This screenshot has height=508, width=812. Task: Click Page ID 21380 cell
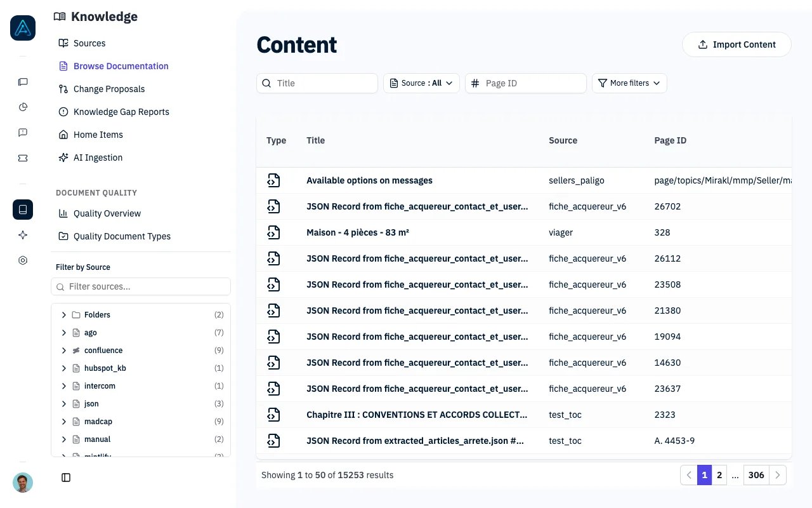(x=667, y=311)
